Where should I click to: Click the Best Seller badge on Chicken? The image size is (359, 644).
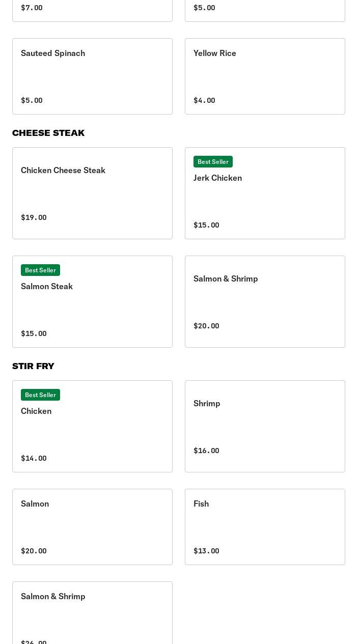tap(40, 395)
